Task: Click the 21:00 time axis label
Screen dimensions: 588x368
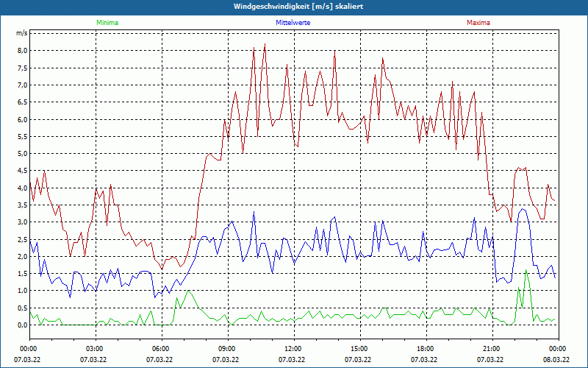Action: (x=491, y=348)
